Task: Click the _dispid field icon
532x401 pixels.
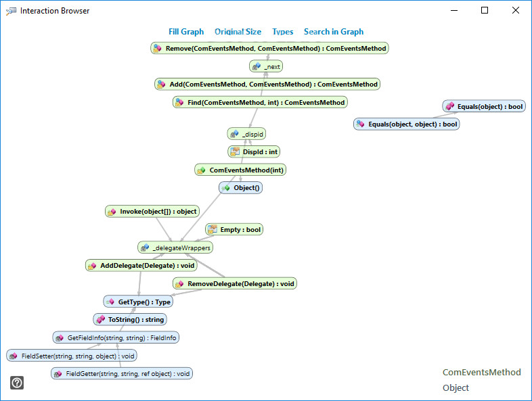Action: pyautogui.click(x=234, y=135)
